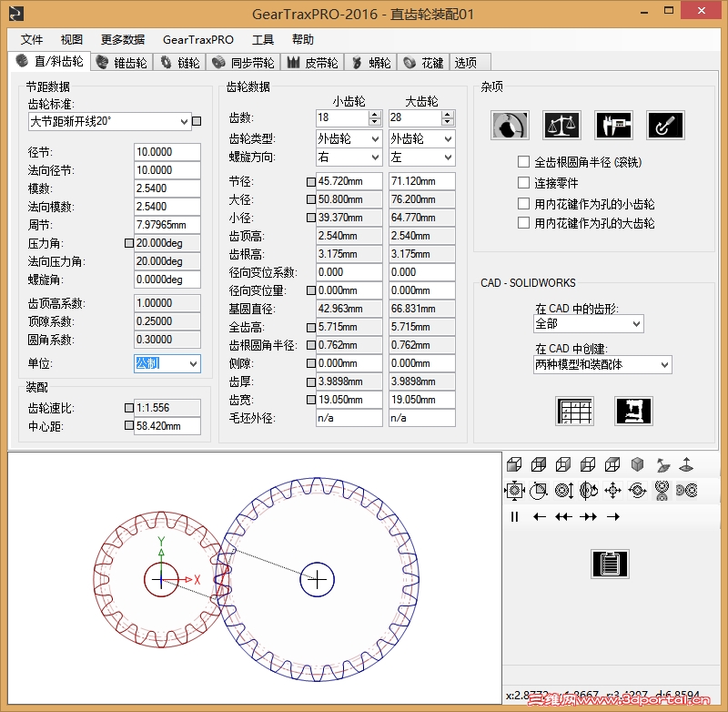Check 用内花键作为孔的大齿轮
This screenshot has height=712, width=728.
pyautogui.click(x=524, y=223)
